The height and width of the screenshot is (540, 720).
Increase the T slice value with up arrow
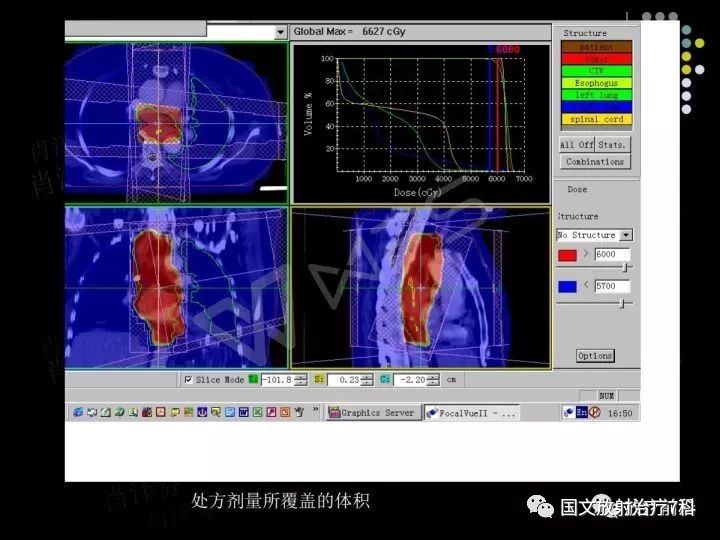301,377
